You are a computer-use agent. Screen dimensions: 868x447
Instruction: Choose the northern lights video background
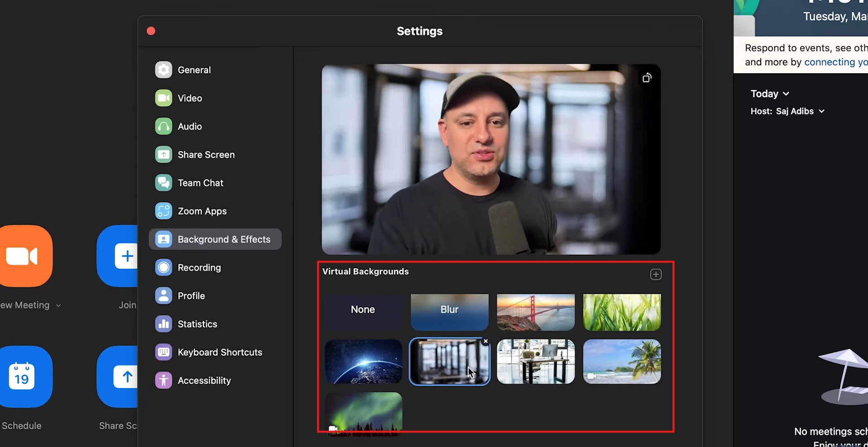coord(363,414)
